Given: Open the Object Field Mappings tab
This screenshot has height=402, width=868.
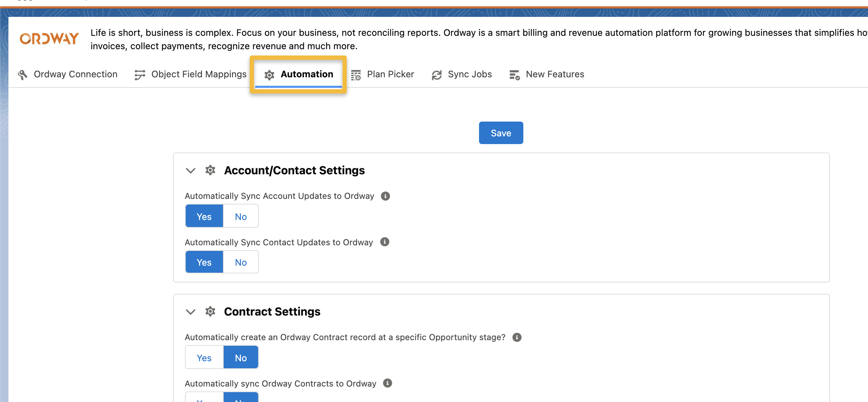Looking at the screenshot, I should pos(191,74).
